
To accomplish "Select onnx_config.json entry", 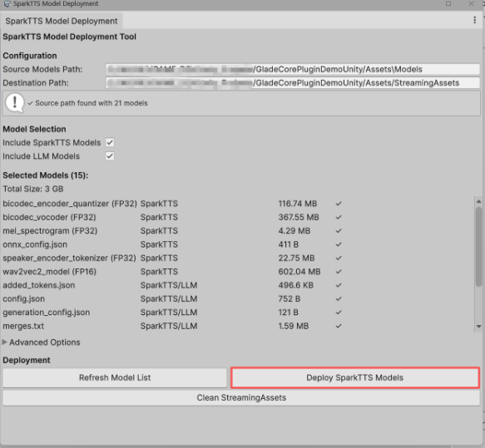I will (x=35, y=244).
